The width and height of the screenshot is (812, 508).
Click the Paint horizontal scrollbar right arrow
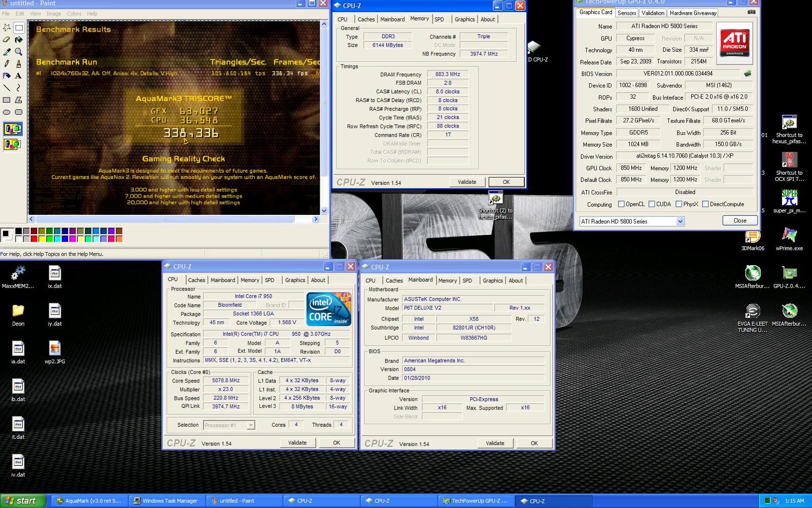[x=316, y=219]
